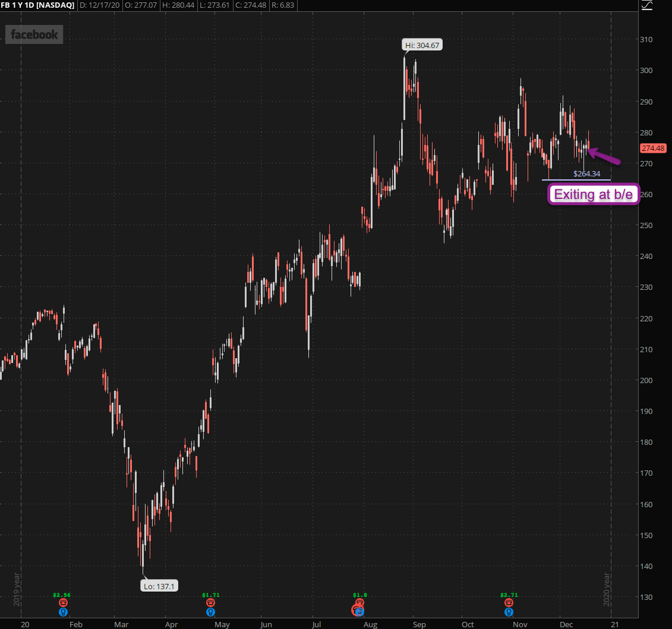Click the Feb label on time axis

pos(76,624)
